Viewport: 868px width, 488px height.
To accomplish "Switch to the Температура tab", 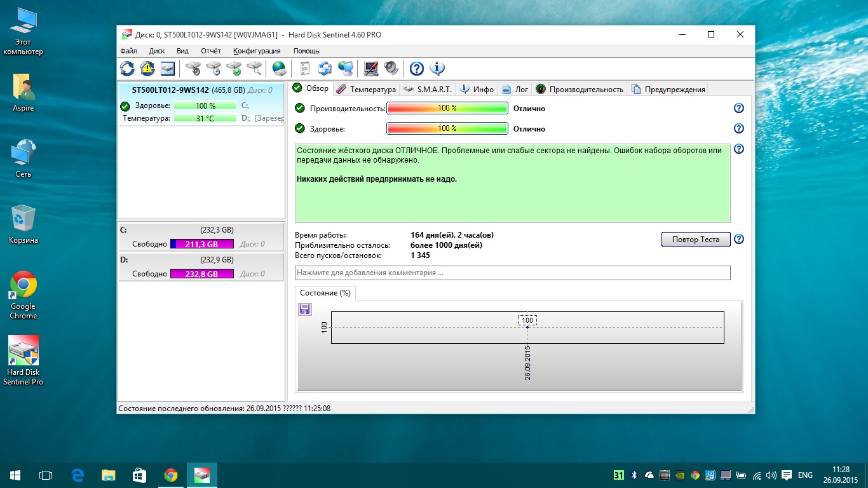I will click(366, 90).
